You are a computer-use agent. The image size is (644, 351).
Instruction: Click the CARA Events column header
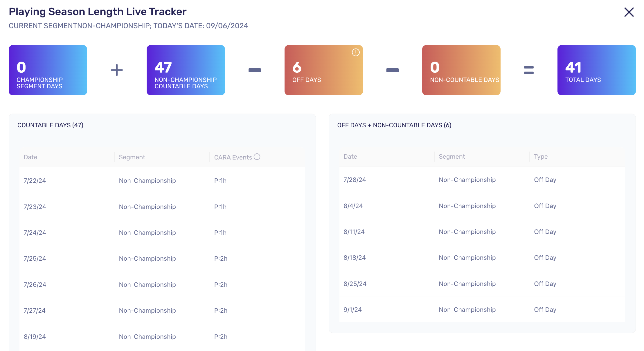coord(233,157)
